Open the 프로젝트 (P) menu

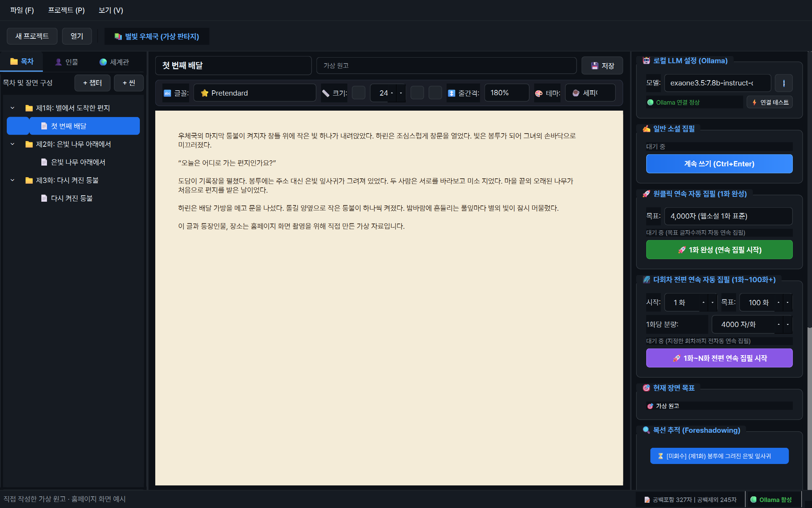[x=67, y=11]
